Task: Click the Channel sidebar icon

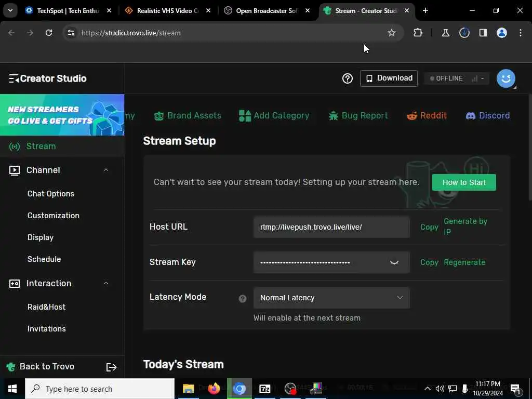Action: pyautogui.click(x=14, y=170)
